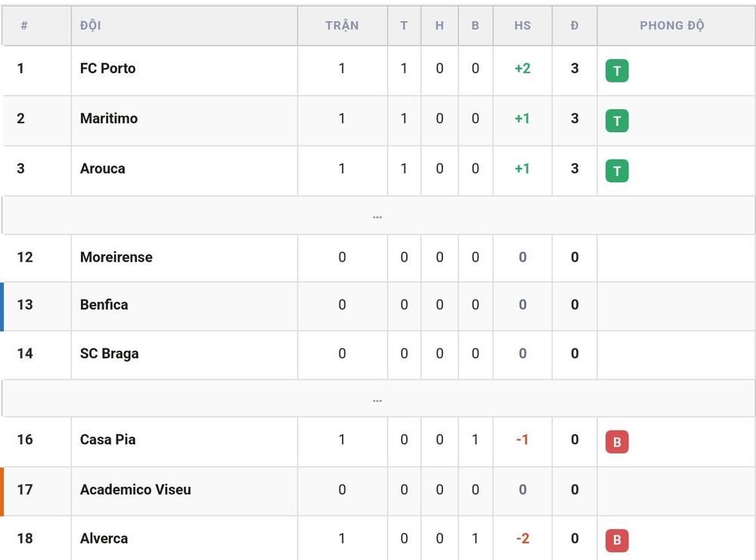
Task: Select the SC Braga team name
Action: point(110,354)
